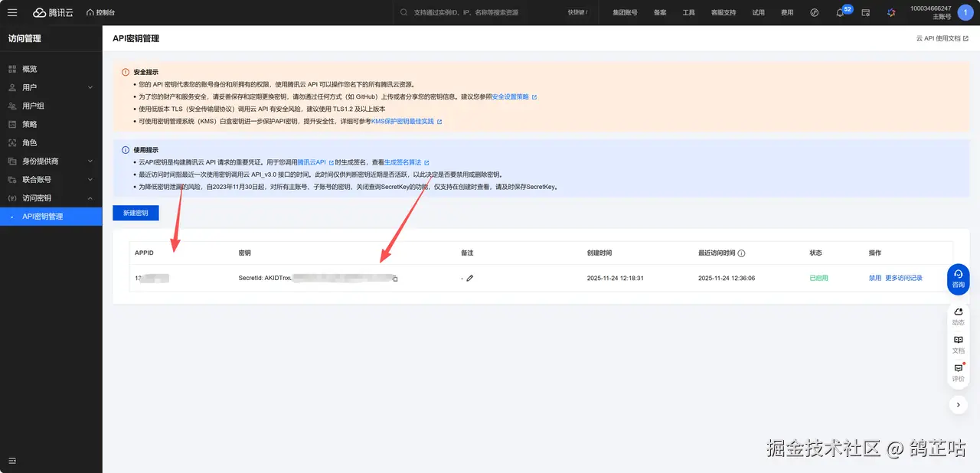Click the 概览 sidebar icon
The image size is (980, 473).
click(12, 69)
